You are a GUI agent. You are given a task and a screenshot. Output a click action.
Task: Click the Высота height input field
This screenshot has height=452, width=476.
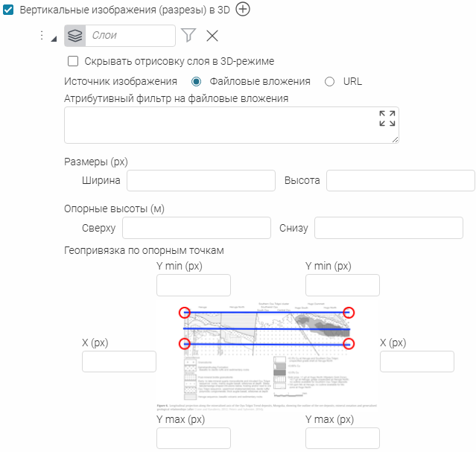[401, 181]
